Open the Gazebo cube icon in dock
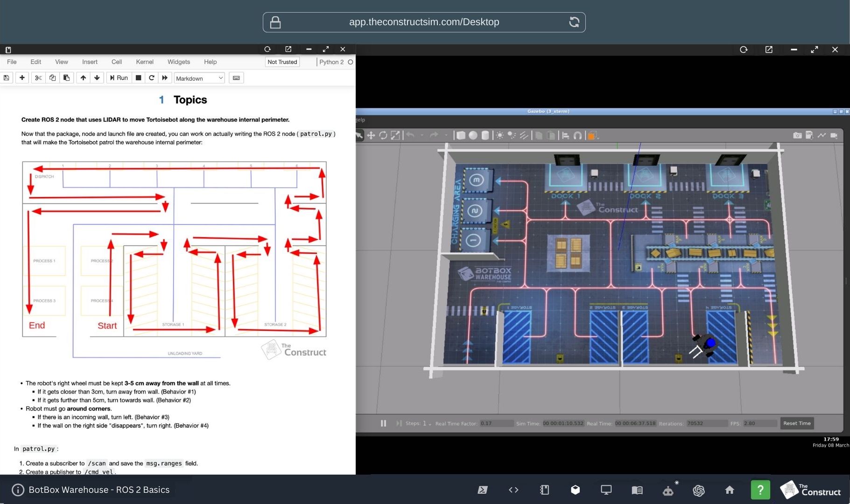850x504 pixels. point(575,490)
